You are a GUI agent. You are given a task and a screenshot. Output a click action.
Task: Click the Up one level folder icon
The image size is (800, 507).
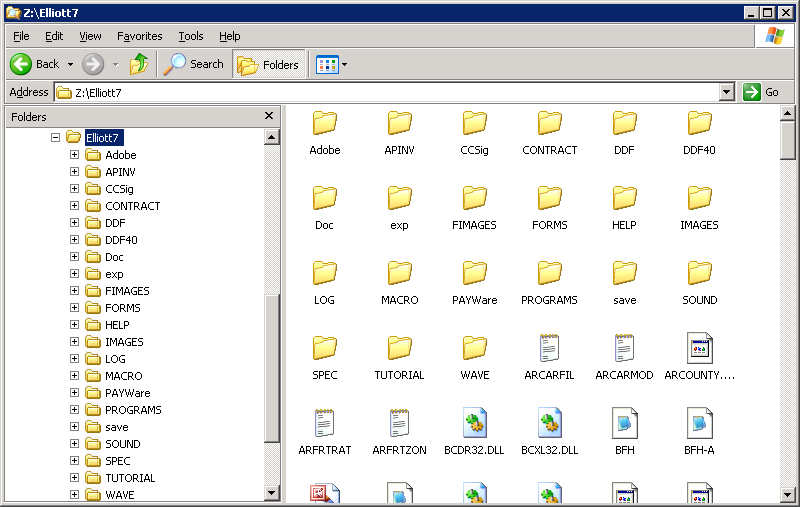pos(139,64)
